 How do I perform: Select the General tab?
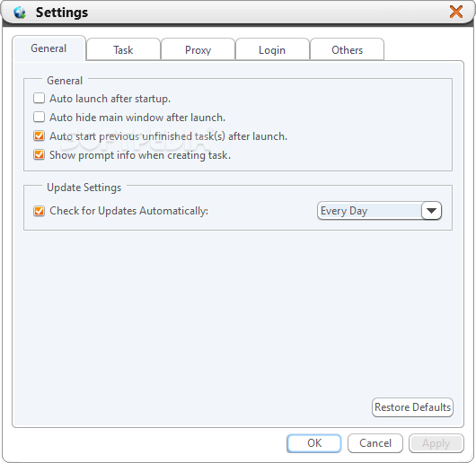pos(48,48)
